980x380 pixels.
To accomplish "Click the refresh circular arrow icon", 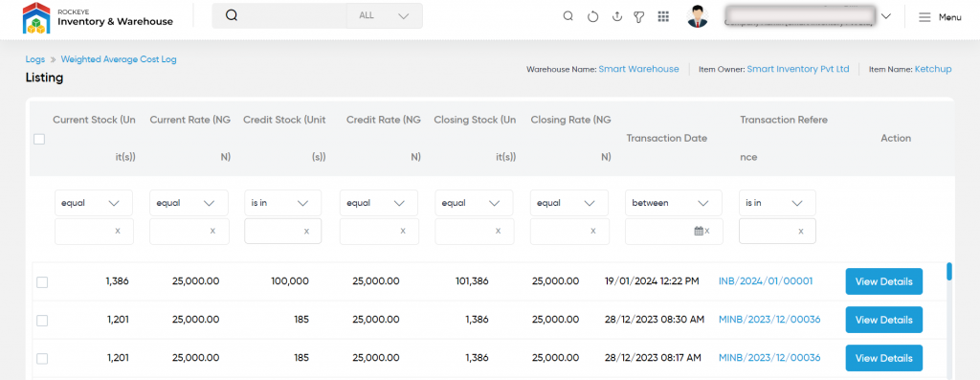I will point(592,17).
